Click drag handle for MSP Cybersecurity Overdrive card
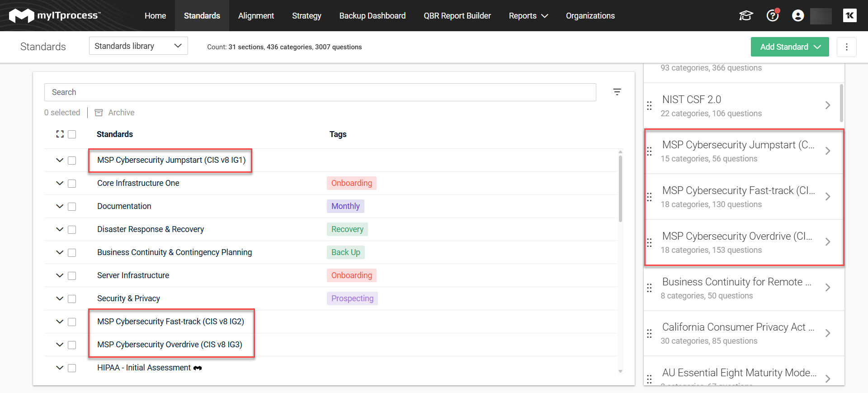Screen dimensions: 868x393 coord(649,242)
